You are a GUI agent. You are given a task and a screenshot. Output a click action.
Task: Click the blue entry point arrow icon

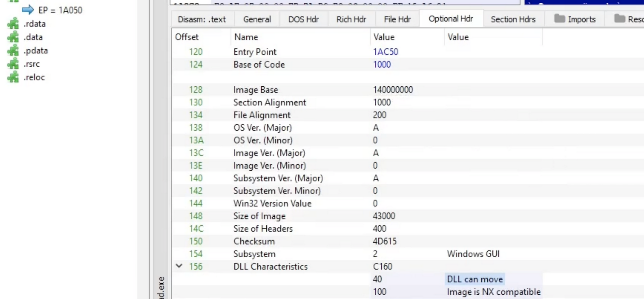28,10
